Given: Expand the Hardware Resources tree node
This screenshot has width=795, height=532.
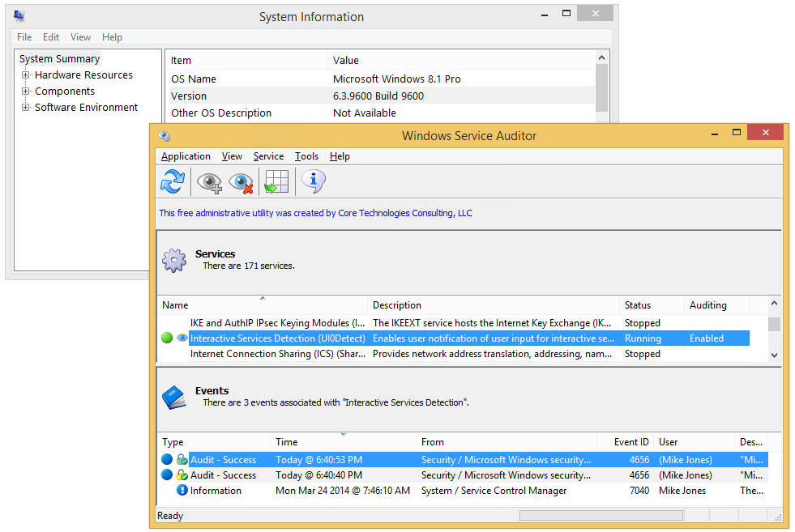Looking at the screenshot, I should click(x=25, y=75).
